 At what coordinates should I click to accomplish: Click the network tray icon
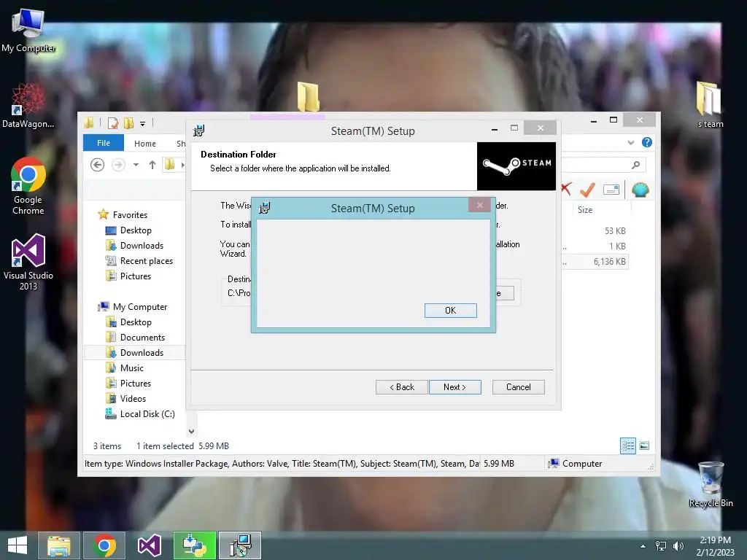[x=661, y=546]
